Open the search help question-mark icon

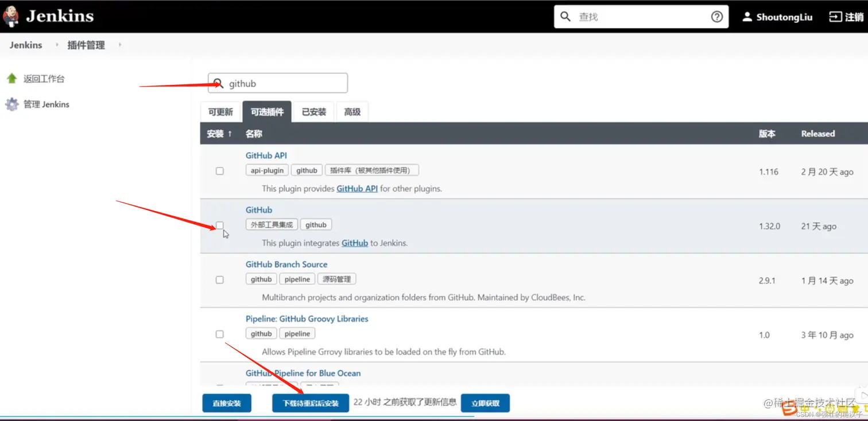(716, 17)
